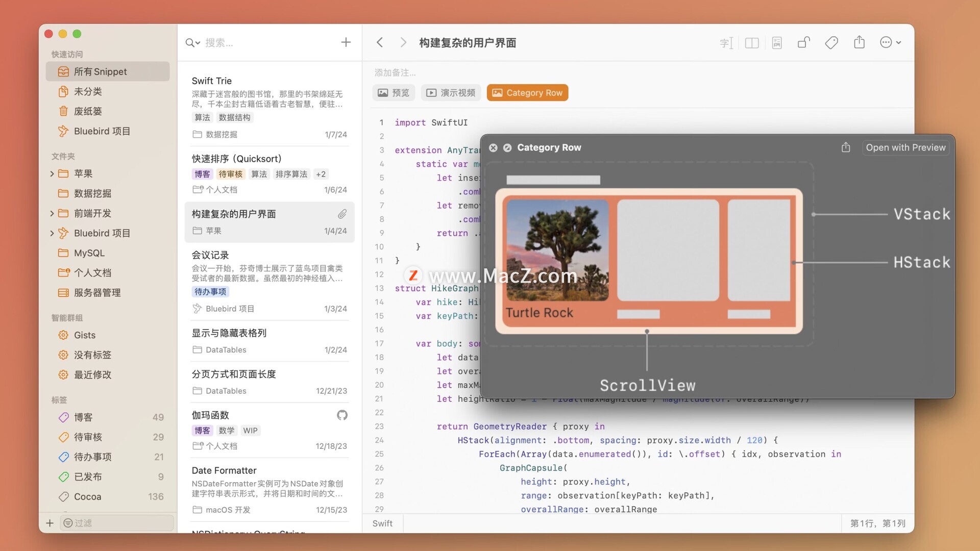Open the Swift Trie snippet

pos(269,107)
